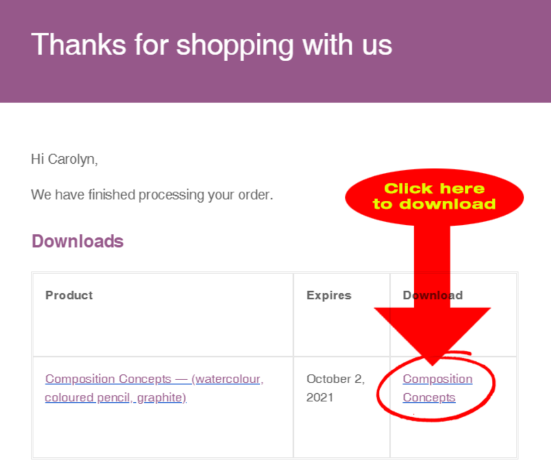The width and height of the screenshot is (551, 475).
Task: Click the 'We have finished processing your order' sentence
Action: coord(152,195)
